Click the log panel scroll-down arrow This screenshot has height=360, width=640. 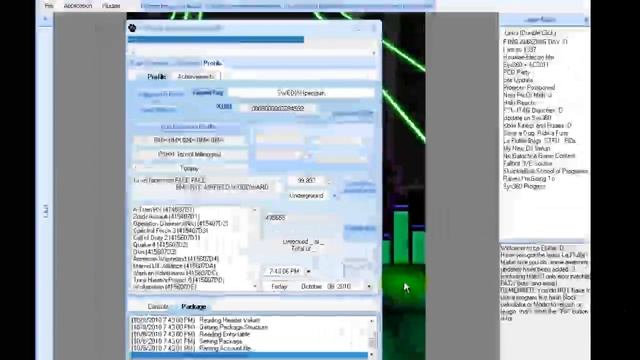tap(372, 354)
